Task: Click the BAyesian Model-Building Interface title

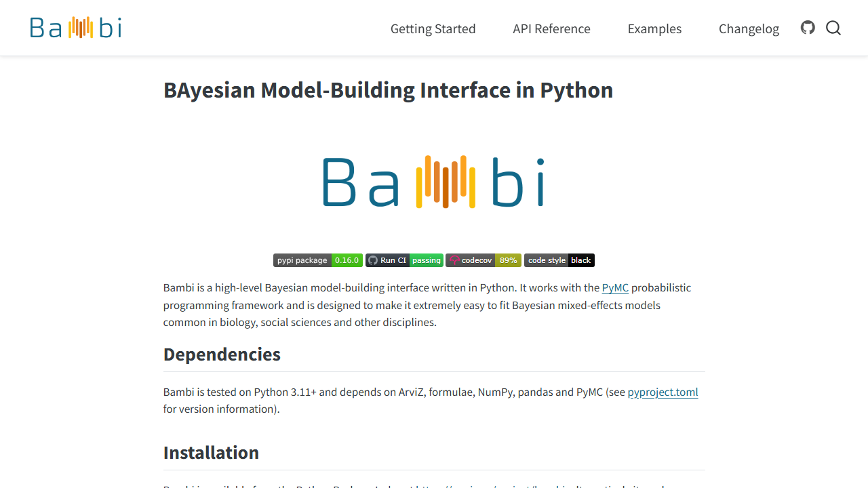Action: coord(388,90)
